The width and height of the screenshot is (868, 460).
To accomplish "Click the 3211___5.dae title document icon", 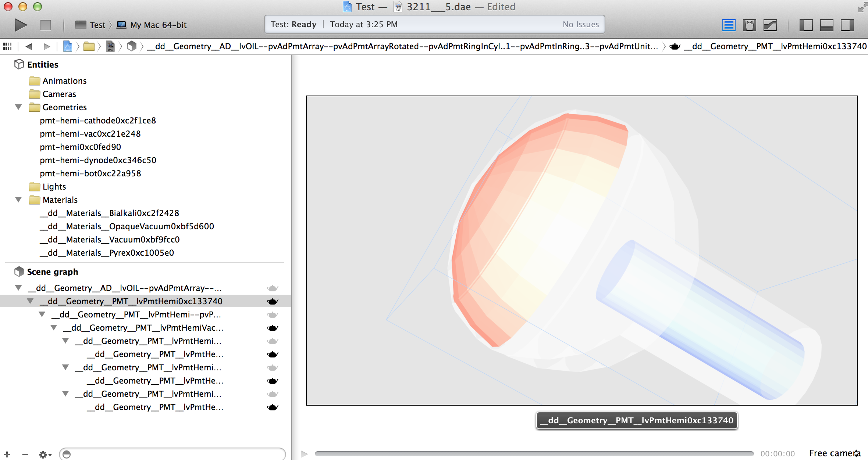I will pos(398,7).
